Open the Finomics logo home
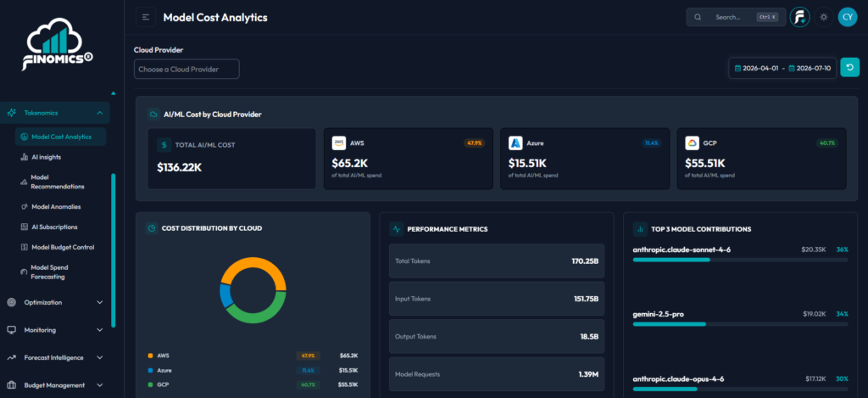This screenshot has height=398, width=868. click(x=57, y=43)
